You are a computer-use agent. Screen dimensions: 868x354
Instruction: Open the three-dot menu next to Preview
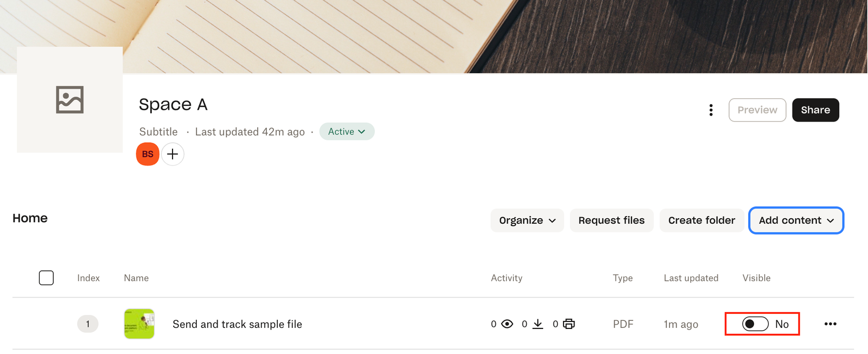pos(711,110)
